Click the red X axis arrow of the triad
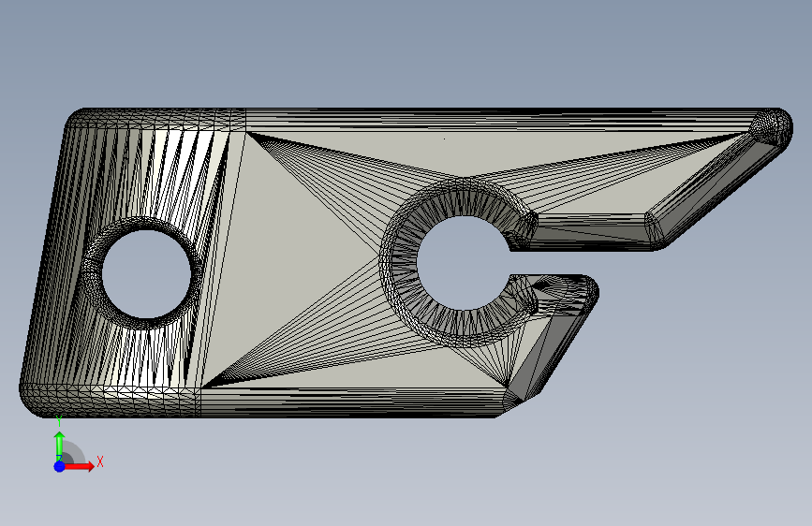The image size is (812, 526). click(80, 466)
